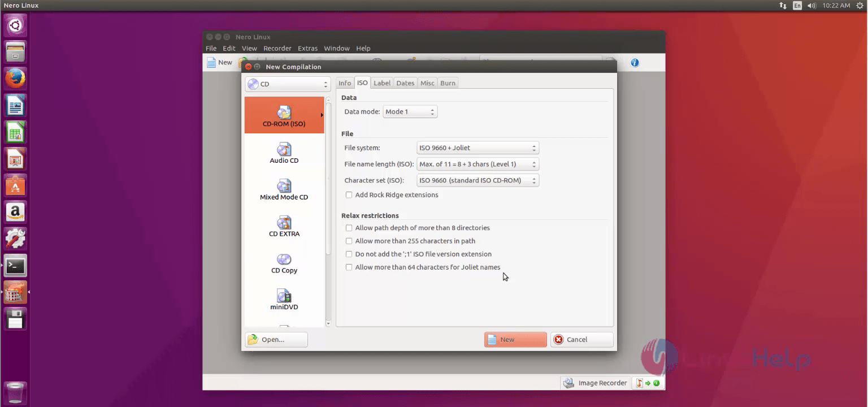Open LibreOffice Impress from launcher

coord(15,159)
